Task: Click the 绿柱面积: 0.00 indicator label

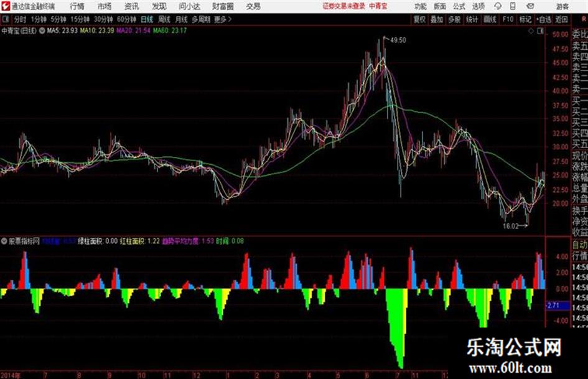Action: [98, 241]
